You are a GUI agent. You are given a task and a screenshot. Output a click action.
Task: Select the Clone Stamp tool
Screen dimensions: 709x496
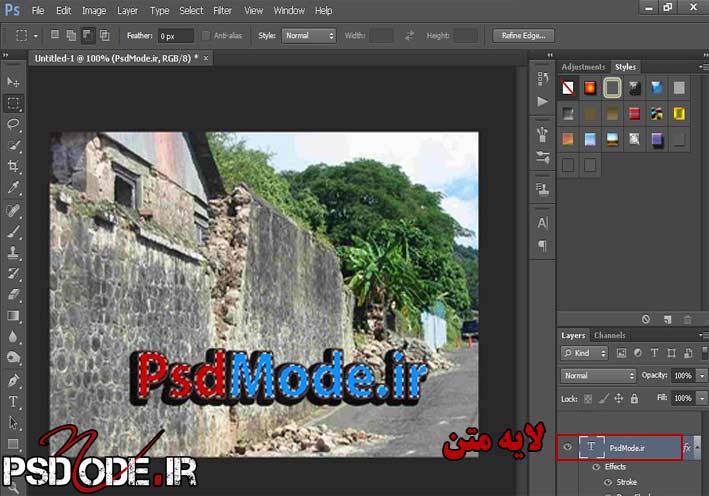click(x=13, y=252)
